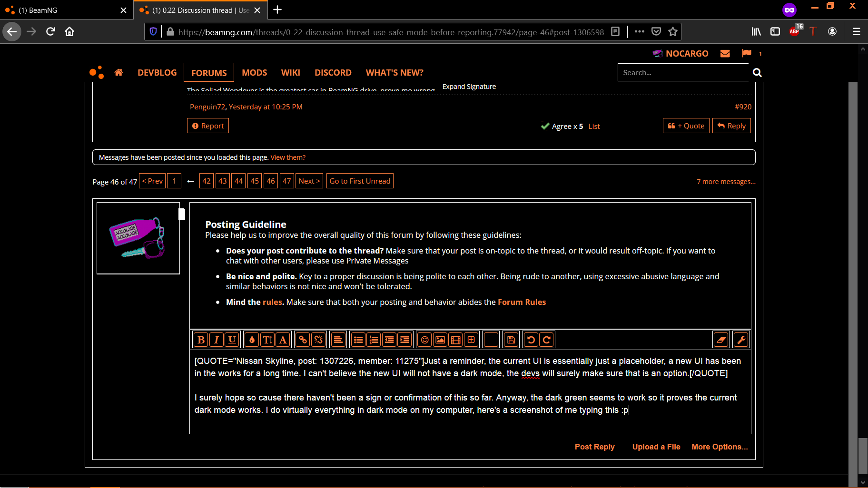
Task: Open the page actions three-dot menu
Action: (x=640, y=31)
